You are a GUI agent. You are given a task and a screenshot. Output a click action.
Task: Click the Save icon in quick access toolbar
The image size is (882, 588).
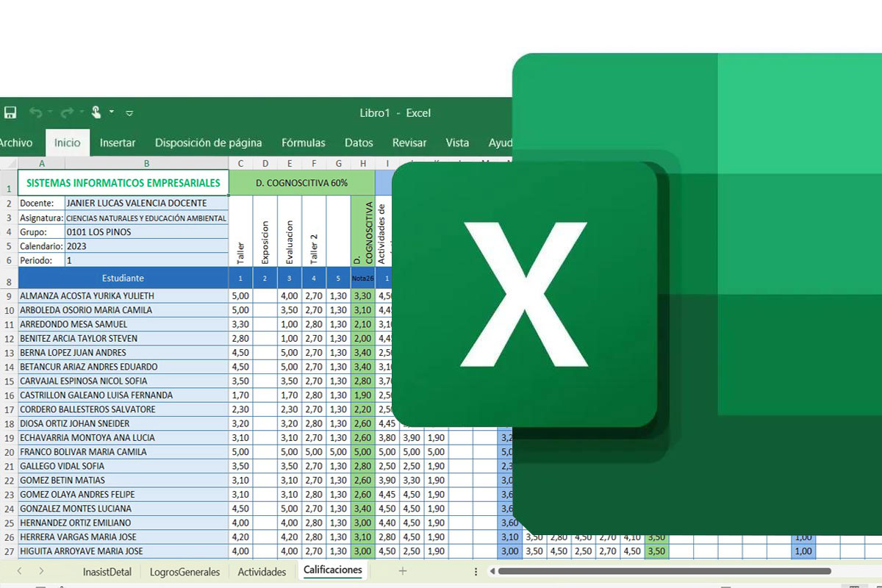[10, 112]
